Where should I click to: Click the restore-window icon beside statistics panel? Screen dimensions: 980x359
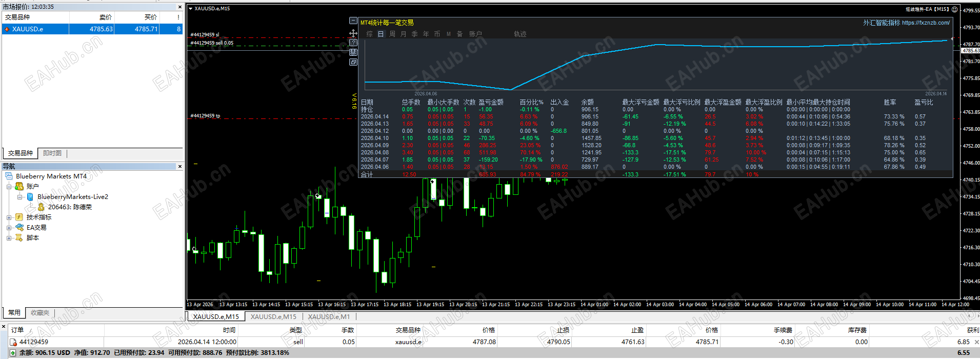[x=353, y=62]
